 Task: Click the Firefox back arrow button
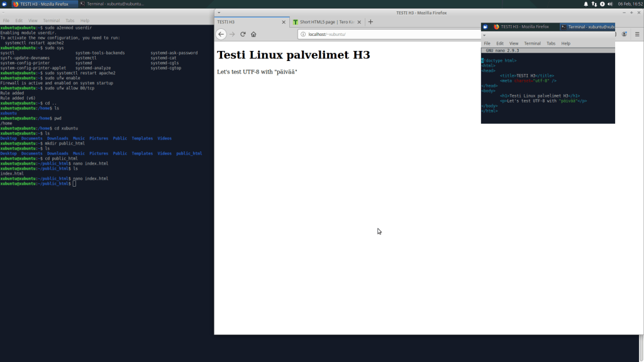(221, 34)
